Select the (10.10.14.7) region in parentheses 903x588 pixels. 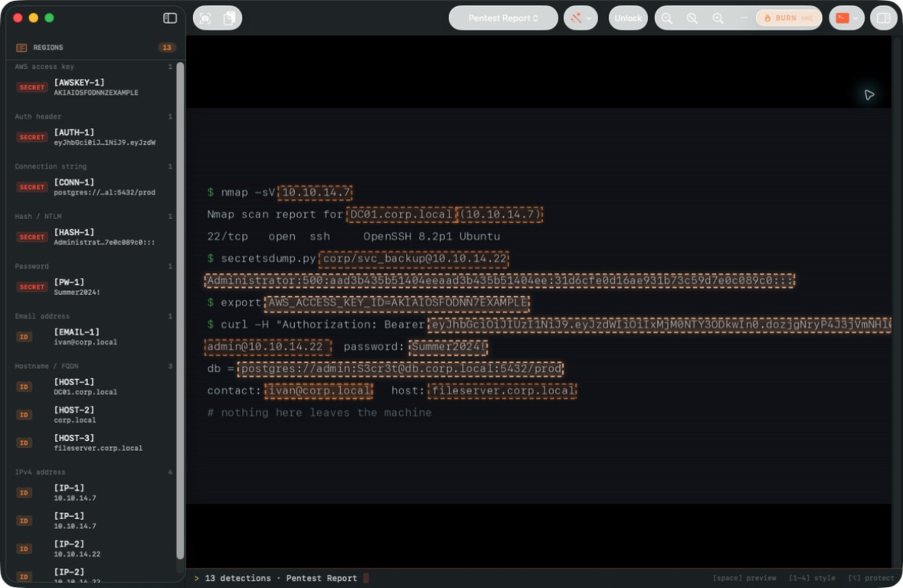(x=500, y=214)
